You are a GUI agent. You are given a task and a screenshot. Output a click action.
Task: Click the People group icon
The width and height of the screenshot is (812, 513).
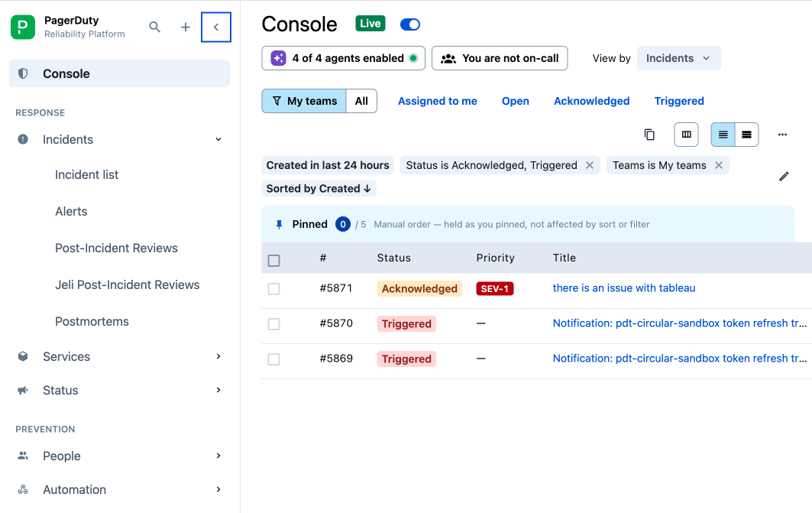click(23, 456)
